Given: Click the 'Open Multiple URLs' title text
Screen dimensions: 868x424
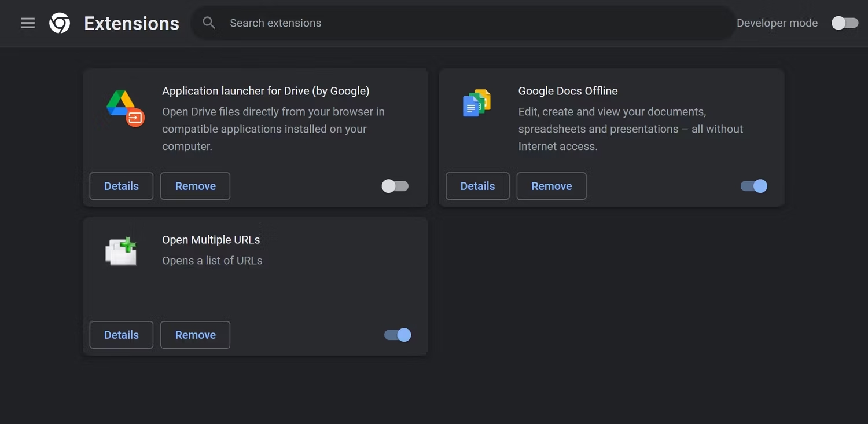Looking at the screenshot, I should click(x=211, y=240).
